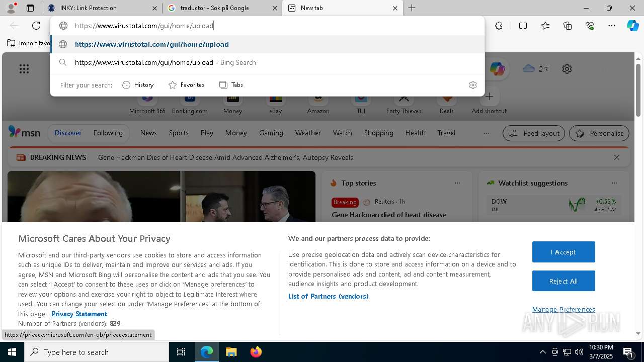
Task: Open Copilot sidebar icon
Action: [x=632, y=26]
